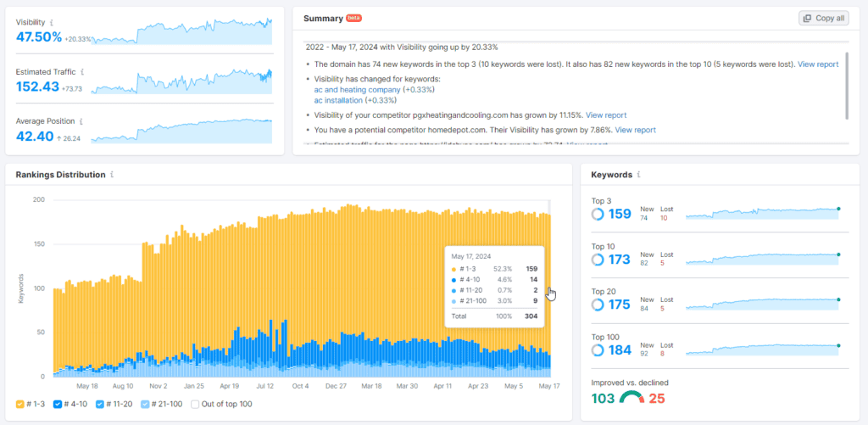The height and width of the screenshot is (425, 868).
Task: Click the beta badge beside Summary
Action: point(353,19)
